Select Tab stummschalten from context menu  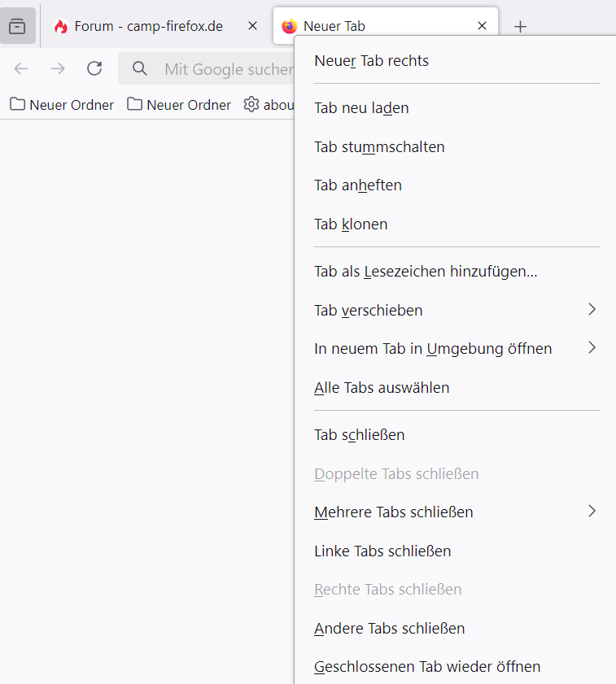(379, 147)
